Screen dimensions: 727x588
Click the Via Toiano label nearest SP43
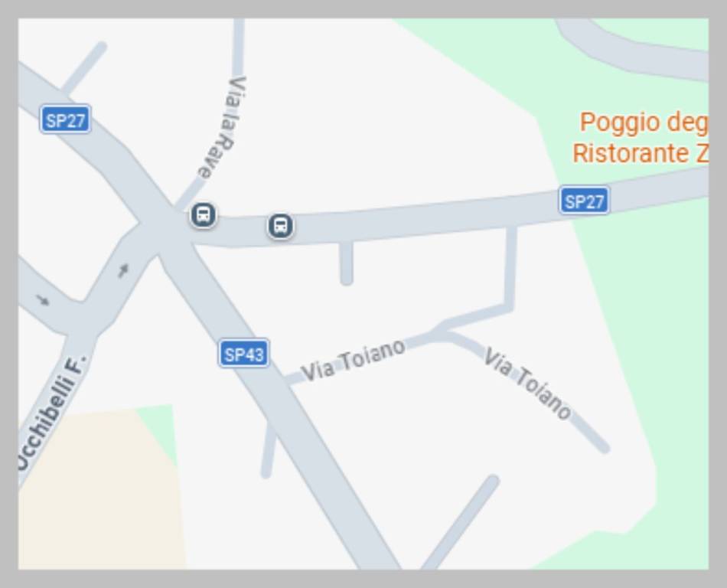[x=354, y=361]
